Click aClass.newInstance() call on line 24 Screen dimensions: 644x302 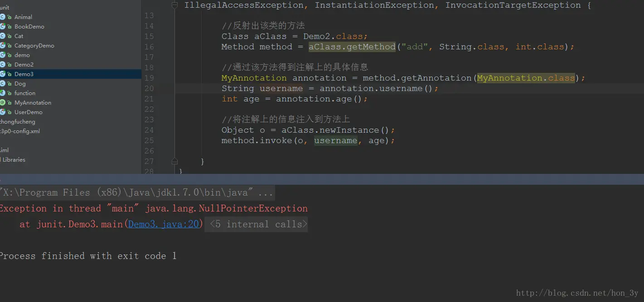[335, 130]
